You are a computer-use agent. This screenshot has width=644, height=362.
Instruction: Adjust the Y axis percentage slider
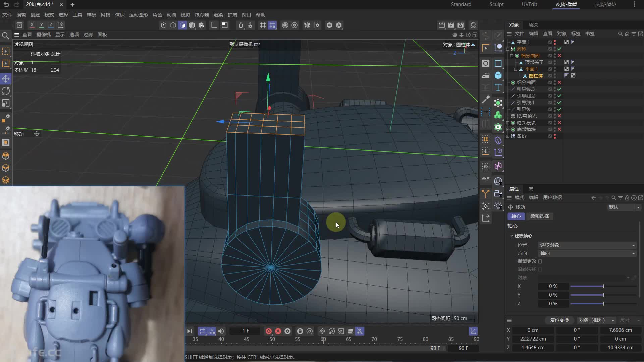[603, 295]
